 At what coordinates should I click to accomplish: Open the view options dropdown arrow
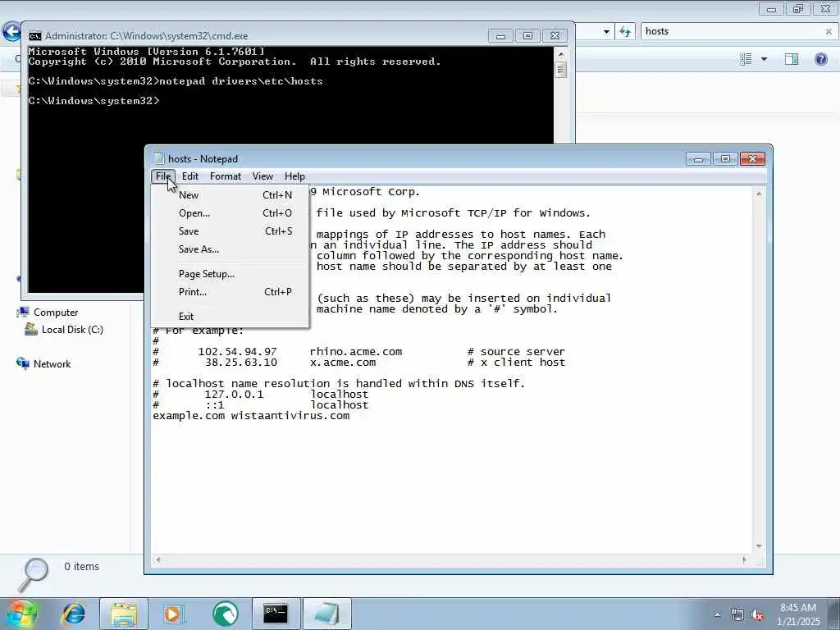tap(764, 59)
